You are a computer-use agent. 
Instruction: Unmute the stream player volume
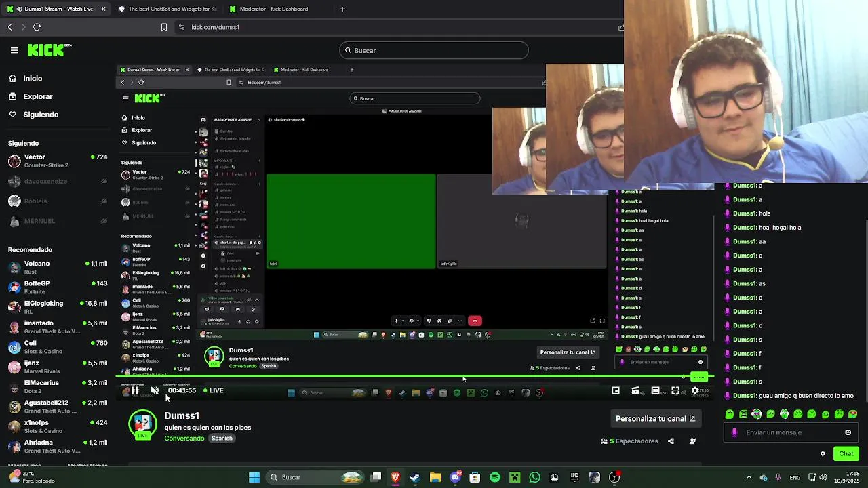pos(155,390)
